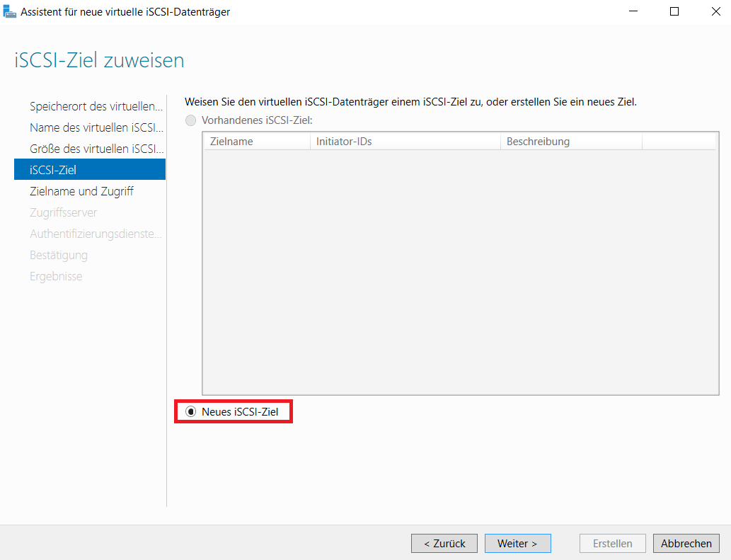Select the 'Neues iSCSI-Ziel' radio button

click(190, 411)
